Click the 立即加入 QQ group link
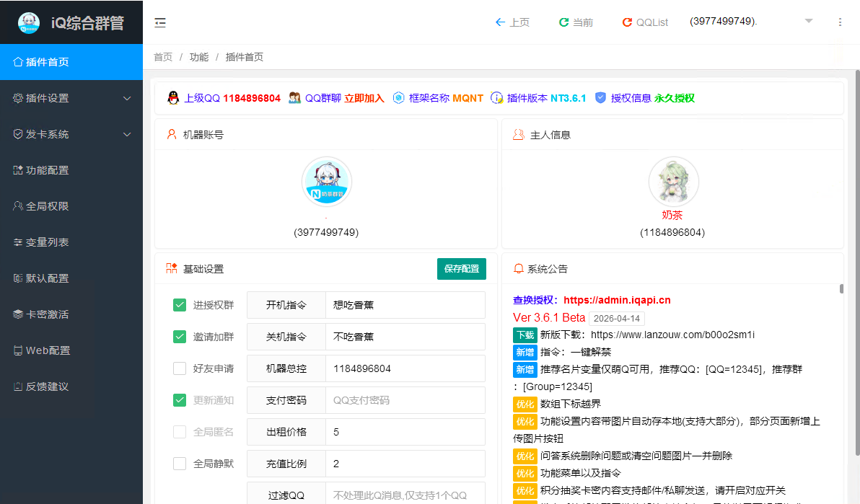Image resolution: width=860 pixels, height=504 pixels. tap(364, 98)
